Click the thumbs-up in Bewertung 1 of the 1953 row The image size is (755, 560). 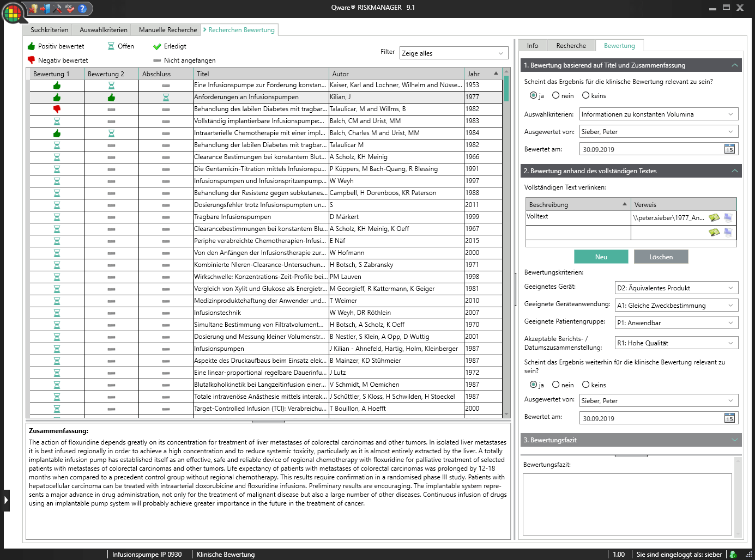57,86
